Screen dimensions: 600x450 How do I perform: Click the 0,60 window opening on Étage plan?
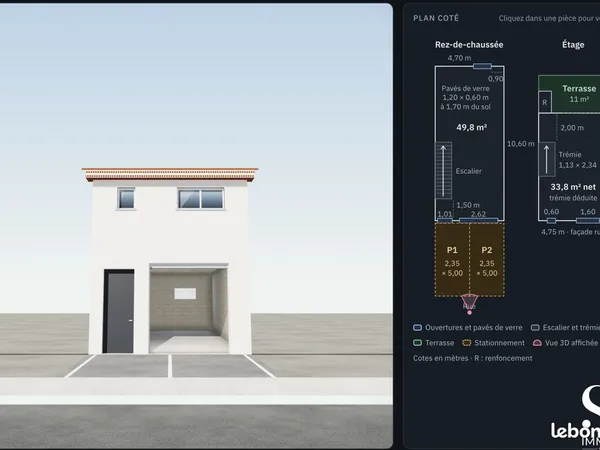[x=551, y=220]
